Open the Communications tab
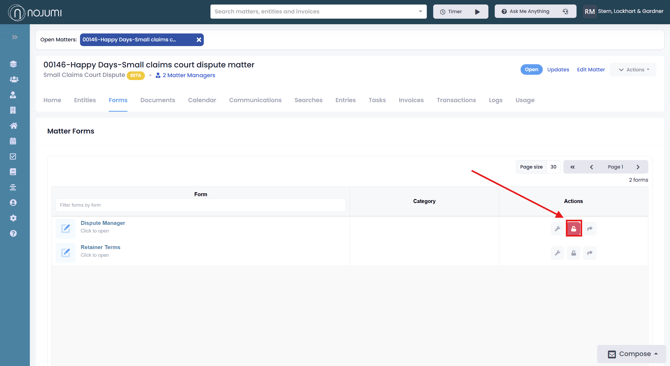Image resolution: width=670 pixels, height=366 pixels. pyautogui.click(x=255, y=100)
